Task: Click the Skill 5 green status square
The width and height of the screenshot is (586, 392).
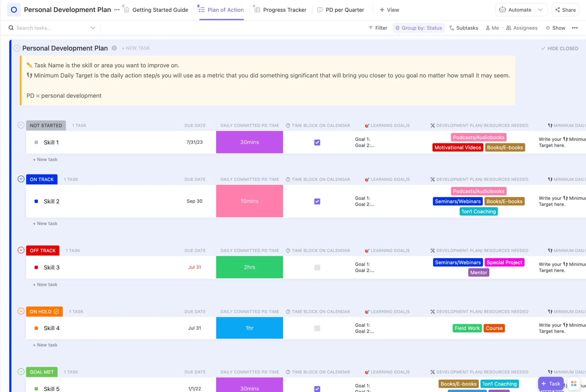Action: pyautogui.click(x=36, y=389)
